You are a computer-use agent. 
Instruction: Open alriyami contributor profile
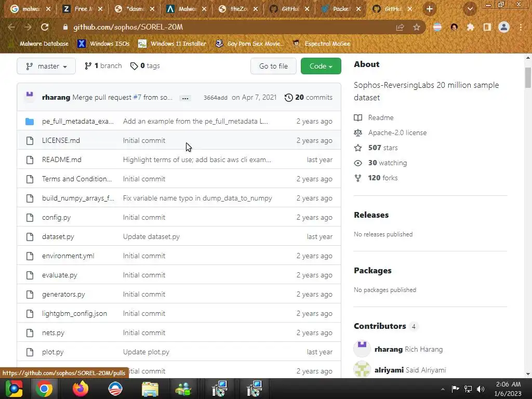389,370
